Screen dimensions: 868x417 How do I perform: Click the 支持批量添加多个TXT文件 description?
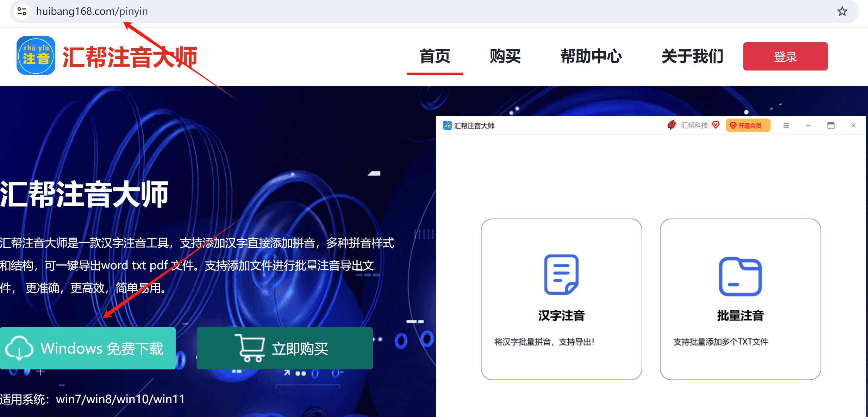pos(720,342)
